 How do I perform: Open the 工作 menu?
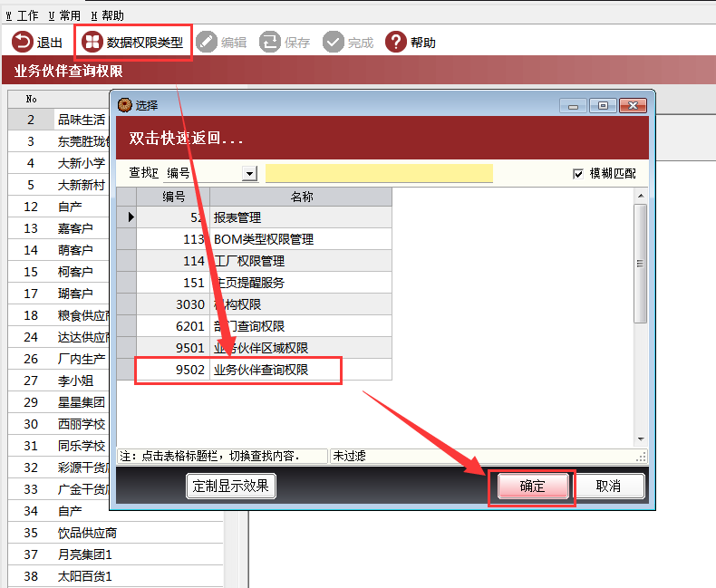[x=22, y=15]
